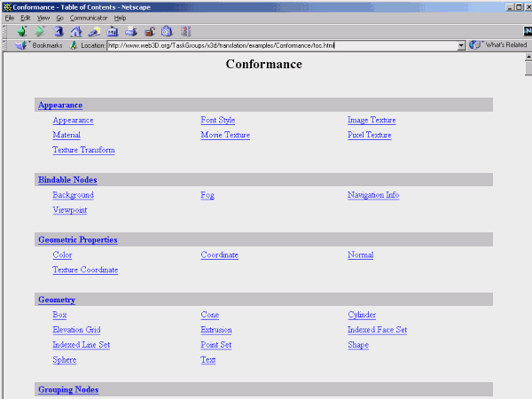Go to the Home page icon

click(x=76, y=31)
